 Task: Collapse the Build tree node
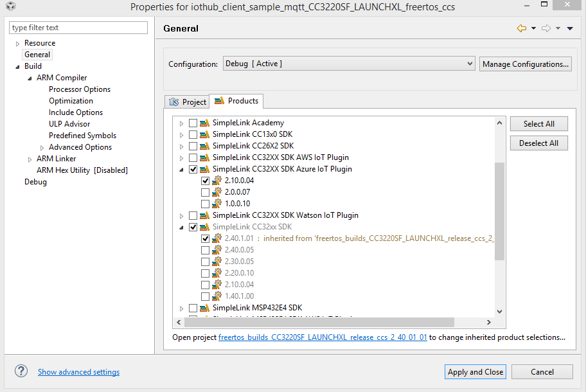click(x=17, y=67)
